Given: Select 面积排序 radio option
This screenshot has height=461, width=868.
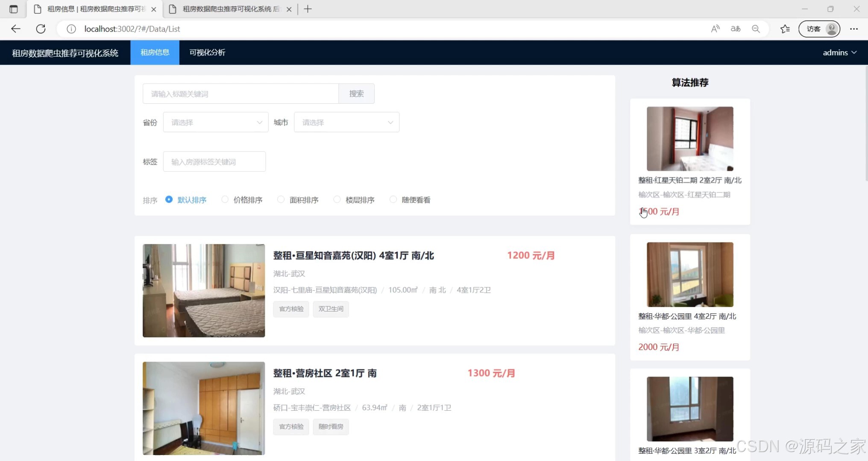Looking at the screenshot, I should click(x=281, y=199).
